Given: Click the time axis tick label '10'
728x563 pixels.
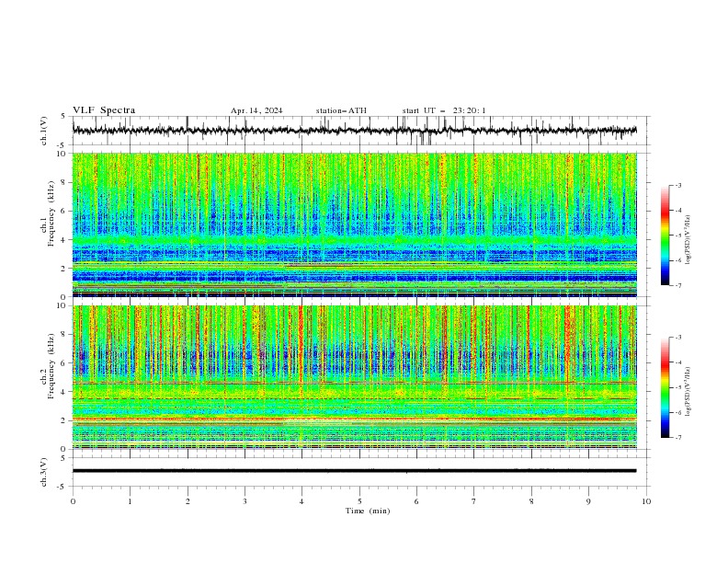Looking at the screenshot, I should click(x=646, y=501).
